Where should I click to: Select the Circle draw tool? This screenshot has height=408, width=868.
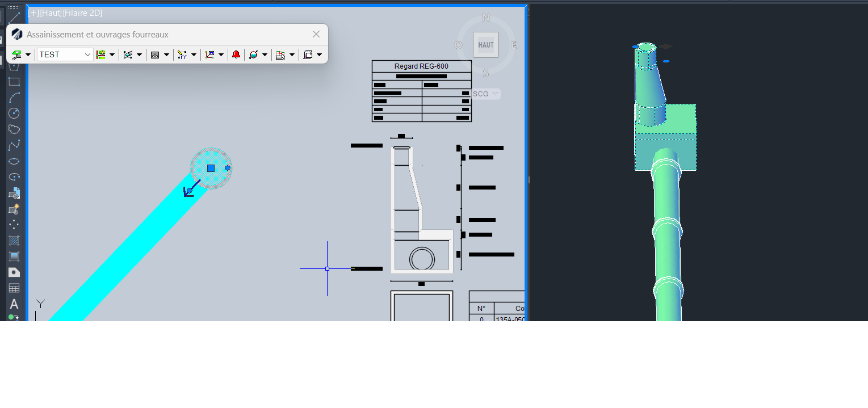pyautogui.click(x=14, y=113)
